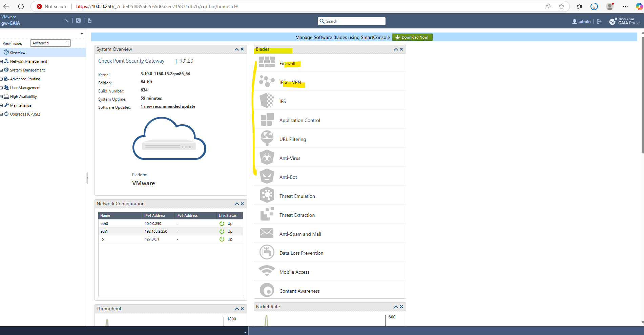Click the read aloud icon in address bar
This screenshot has height=335, width=644.
tap(548, 6)
